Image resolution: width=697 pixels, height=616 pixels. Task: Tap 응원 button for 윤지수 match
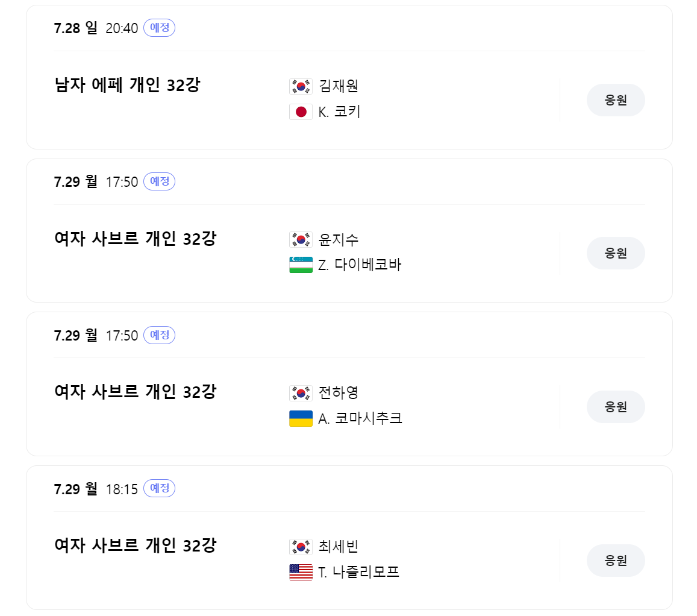(616, 253)
